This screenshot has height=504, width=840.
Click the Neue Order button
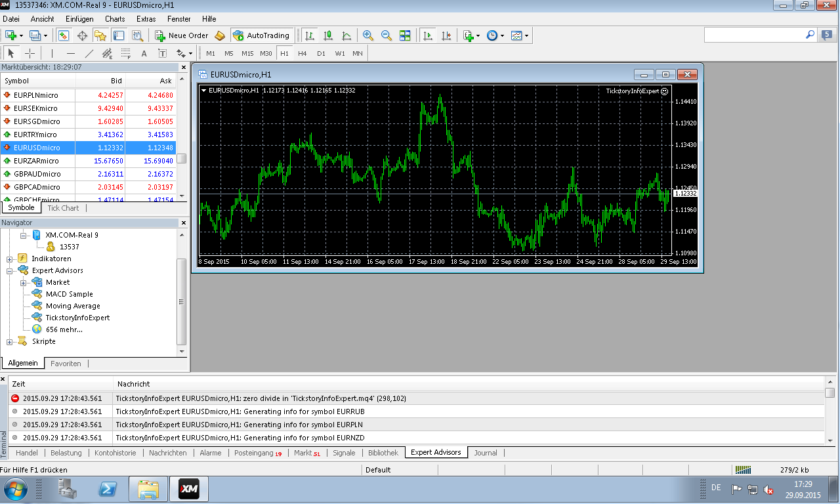[181, 35]
